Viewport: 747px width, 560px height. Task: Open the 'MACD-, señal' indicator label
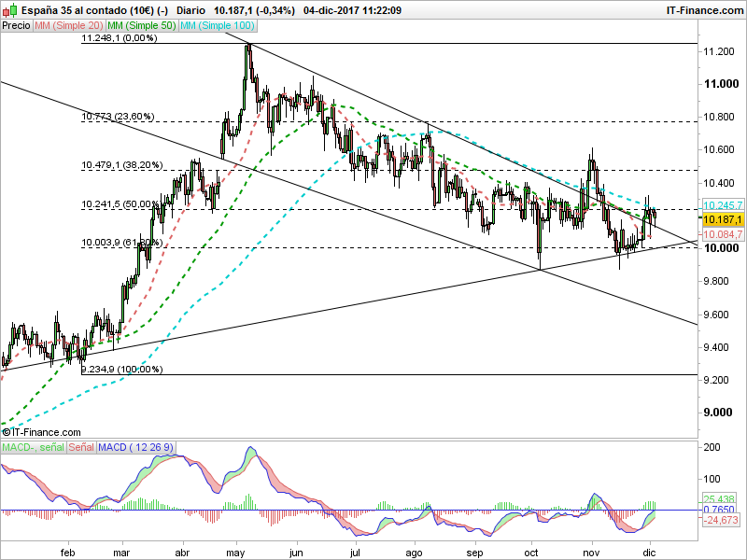[x=34, y=447]
